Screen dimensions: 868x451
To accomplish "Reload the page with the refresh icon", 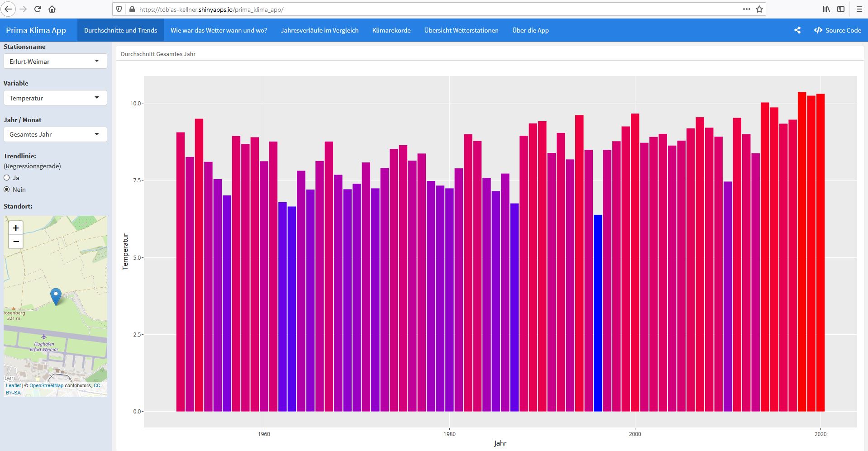I will [x=38, y=9].
